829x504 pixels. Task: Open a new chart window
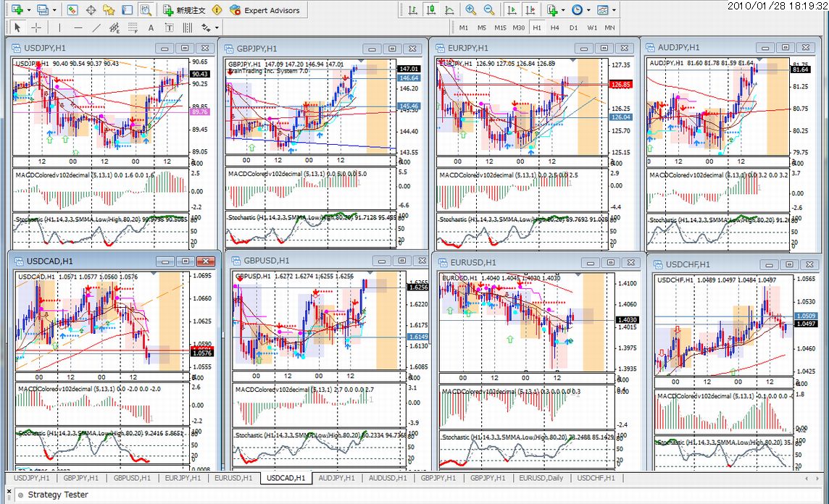click(17, 9)
